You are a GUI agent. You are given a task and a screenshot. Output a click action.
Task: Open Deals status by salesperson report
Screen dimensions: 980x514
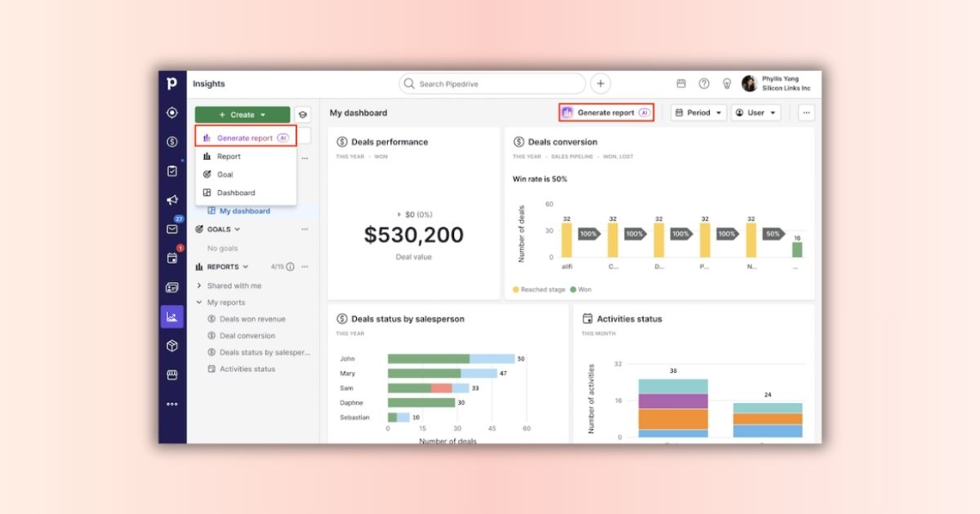[265, 352]
